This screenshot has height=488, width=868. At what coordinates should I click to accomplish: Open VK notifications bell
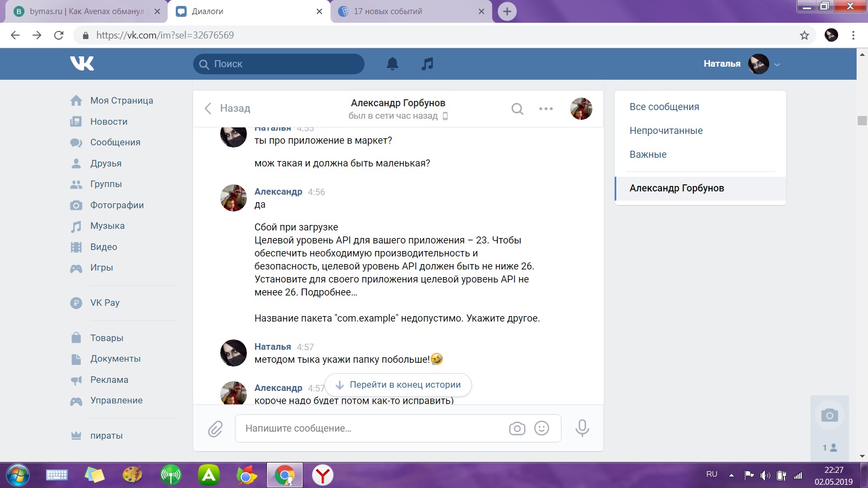(392, 64)
